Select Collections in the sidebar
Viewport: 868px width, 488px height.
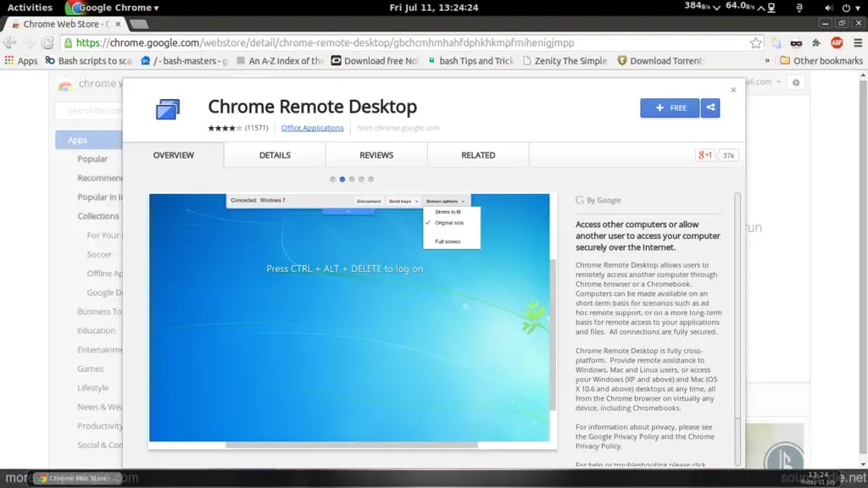tap(98, 216)
